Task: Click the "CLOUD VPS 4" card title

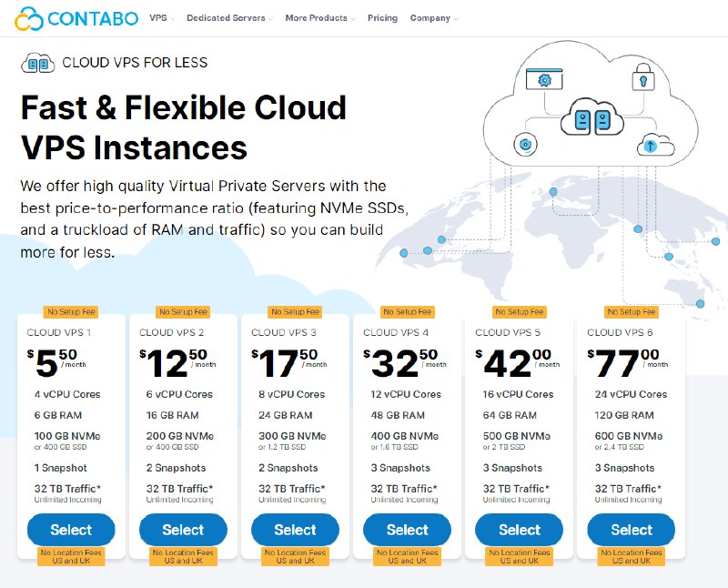Action: [396, 332]
